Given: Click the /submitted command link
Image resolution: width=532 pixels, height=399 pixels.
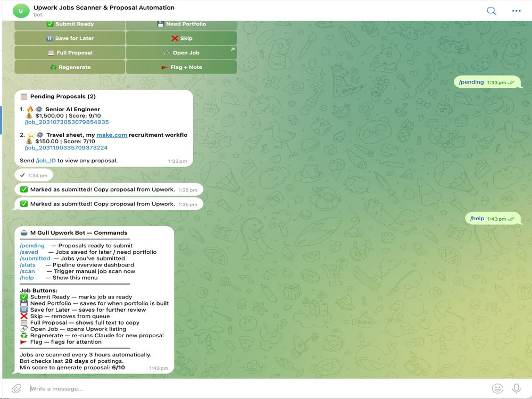Looking at the screenshot, I should click(x=35, y=259).
